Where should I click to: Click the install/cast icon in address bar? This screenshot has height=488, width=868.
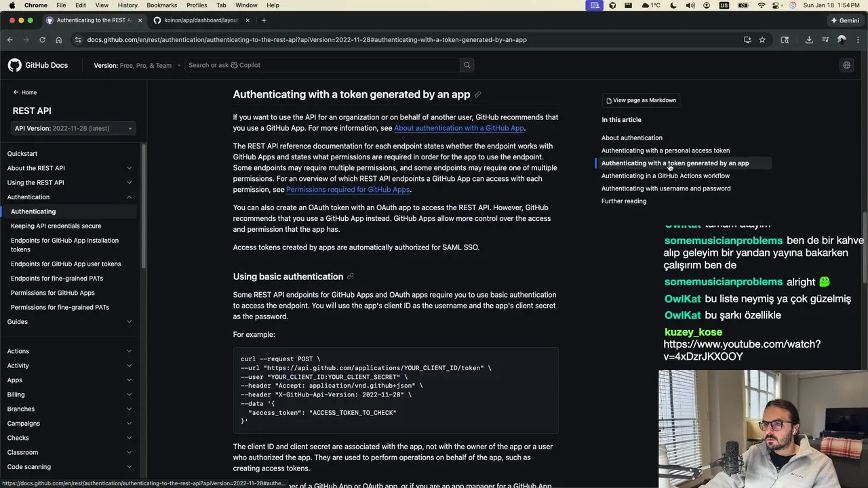pyautogui.click(x=747, y=40)
